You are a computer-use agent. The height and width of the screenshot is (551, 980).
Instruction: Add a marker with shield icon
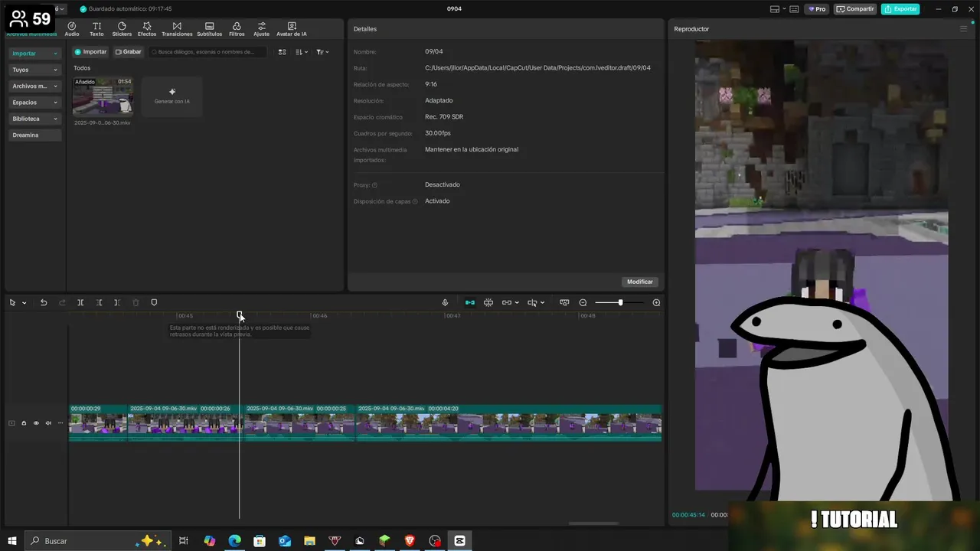pyautogui.click(x=154, y=303)
